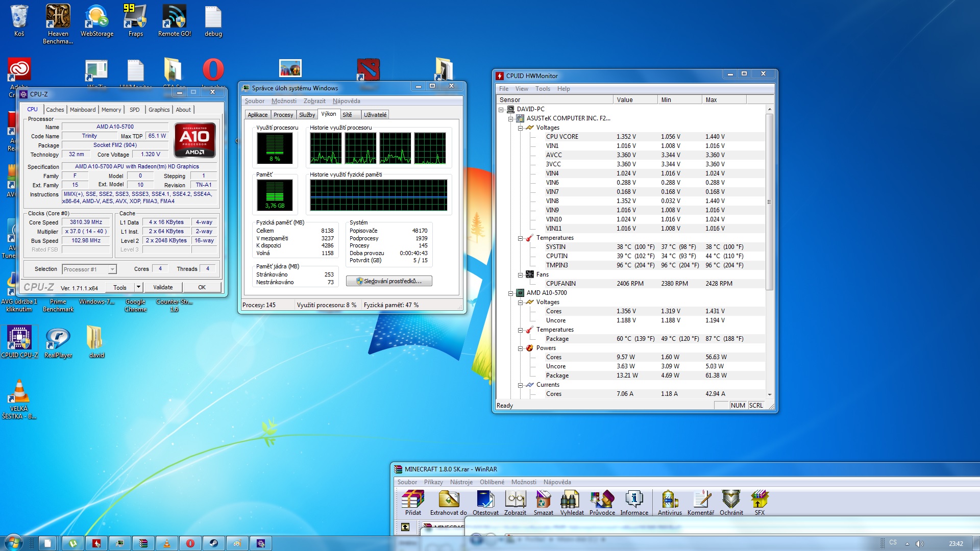This screenshot has height=551, width=980.
Task: Click volume speaker icon in system tray
Action: [920, 543]
